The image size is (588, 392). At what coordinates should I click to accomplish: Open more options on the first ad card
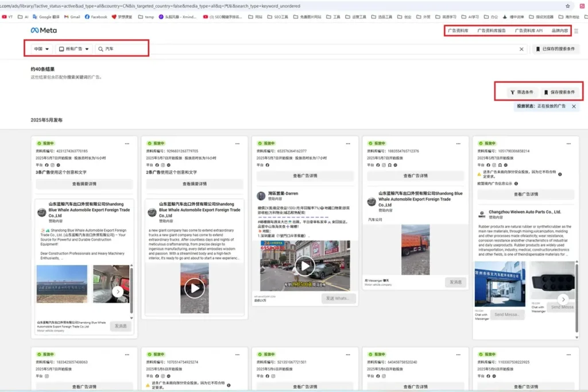127,143
